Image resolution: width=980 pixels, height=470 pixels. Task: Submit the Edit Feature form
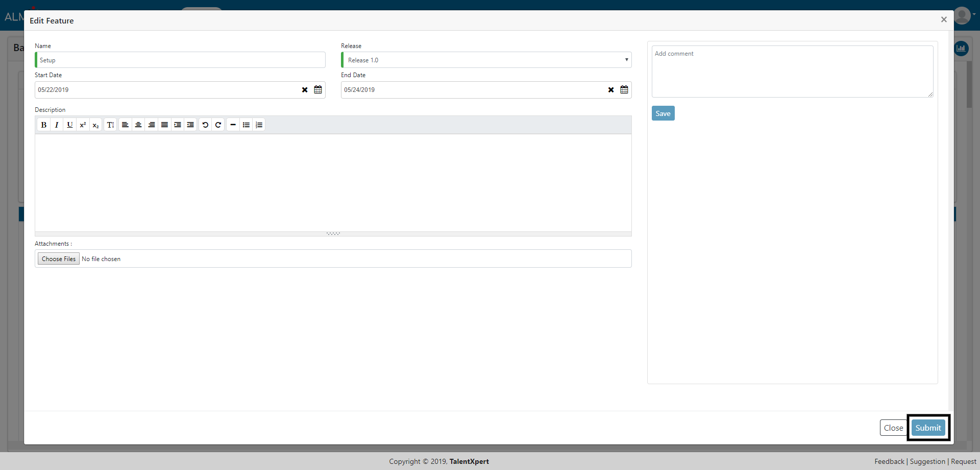point(928,428)
